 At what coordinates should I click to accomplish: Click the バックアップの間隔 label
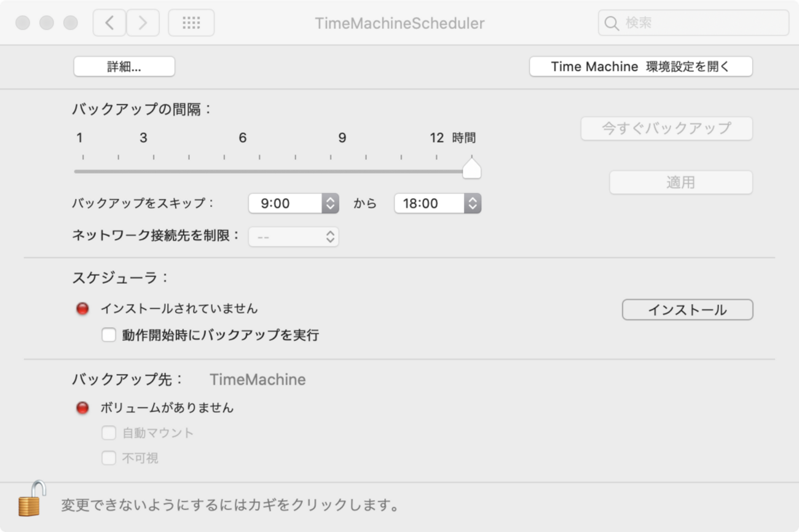click(x=142, y=109)
